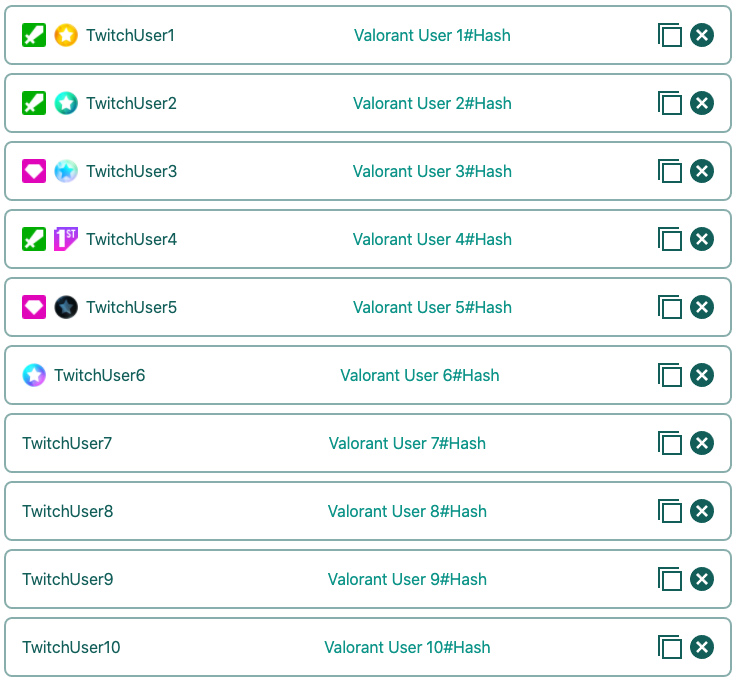This screenshot has height=680, width=736.
Task: Remove TwitchUser10 from the list
Action: [x=702, y=647]
